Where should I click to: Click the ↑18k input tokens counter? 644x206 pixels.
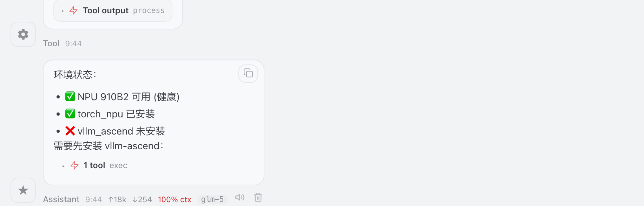click(117, 199)
